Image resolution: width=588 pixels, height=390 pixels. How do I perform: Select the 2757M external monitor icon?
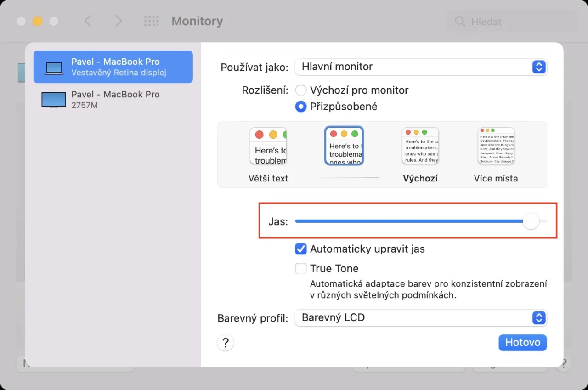(x=53, y=99)
